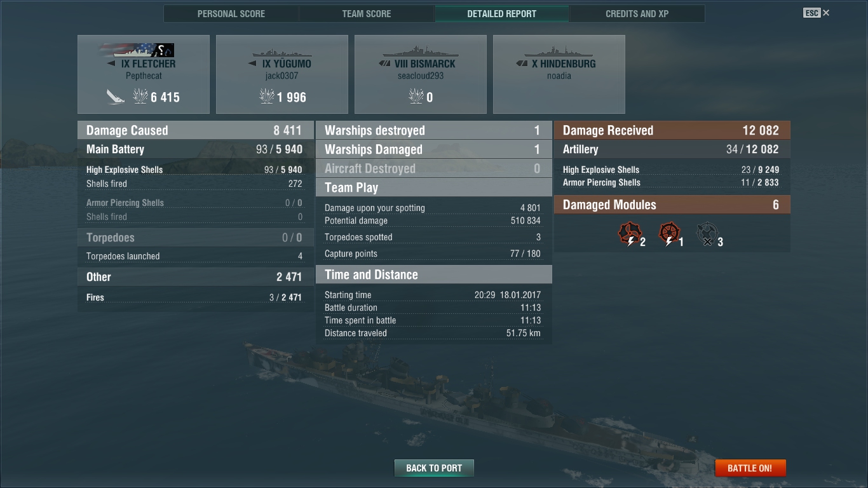Click the Fletcher ship silhouette with flag

137,51
